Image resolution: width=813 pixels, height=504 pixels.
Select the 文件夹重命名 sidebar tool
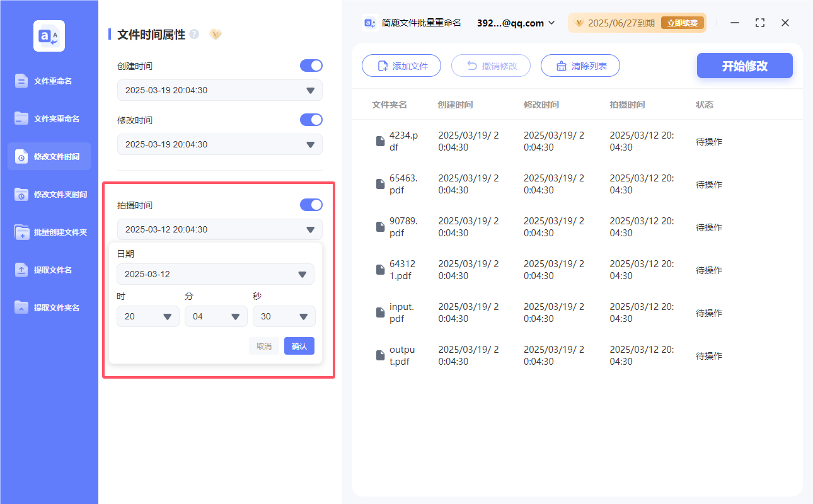coord(49,118)
